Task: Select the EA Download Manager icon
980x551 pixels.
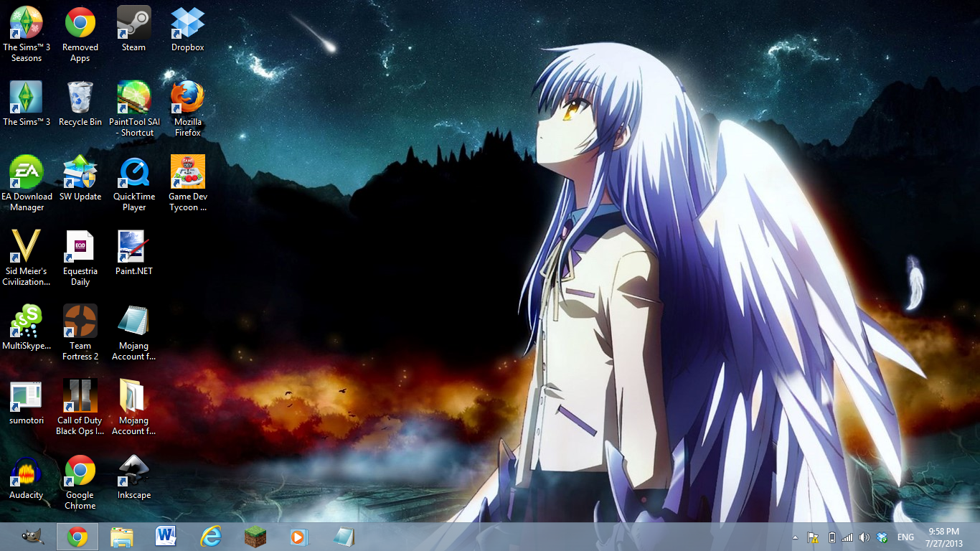Action: [x=27, y=183]
